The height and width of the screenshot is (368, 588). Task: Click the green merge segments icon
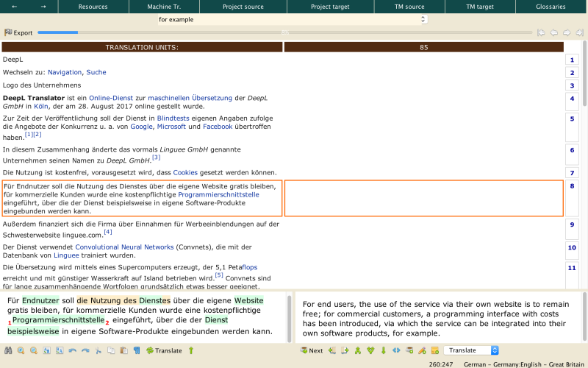click(358, 350)
